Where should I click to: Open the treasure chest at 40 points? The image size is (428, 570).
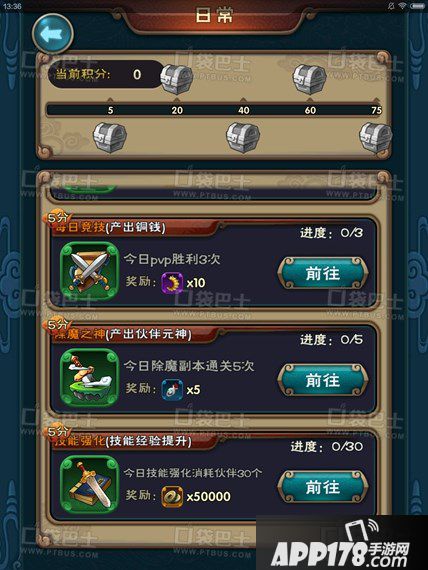click(x=243, y=137)
